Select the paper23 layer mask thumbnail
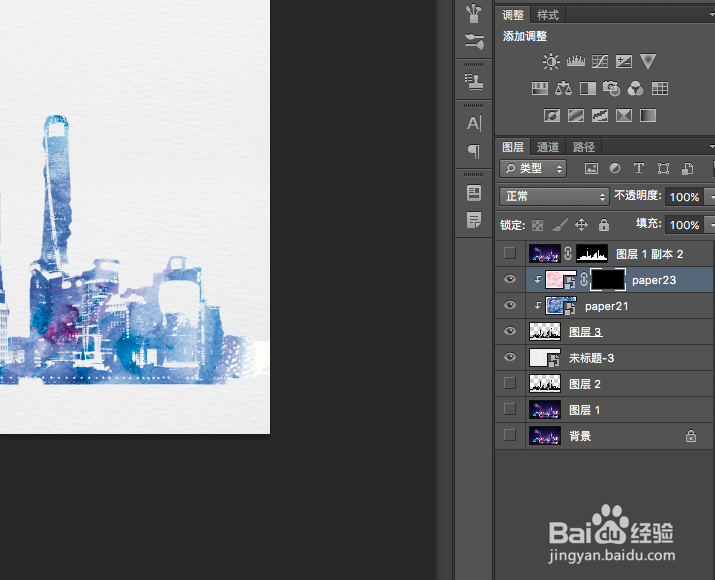This screenshot has height=580, width=715. click(x=608, y=279)
